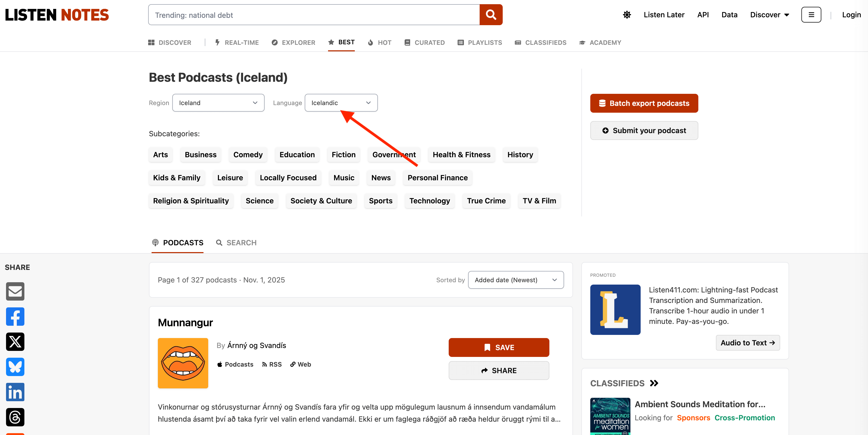Screen dimensions: 868x435
Task: Share page on Threads icon
Action: pos(15,417)
